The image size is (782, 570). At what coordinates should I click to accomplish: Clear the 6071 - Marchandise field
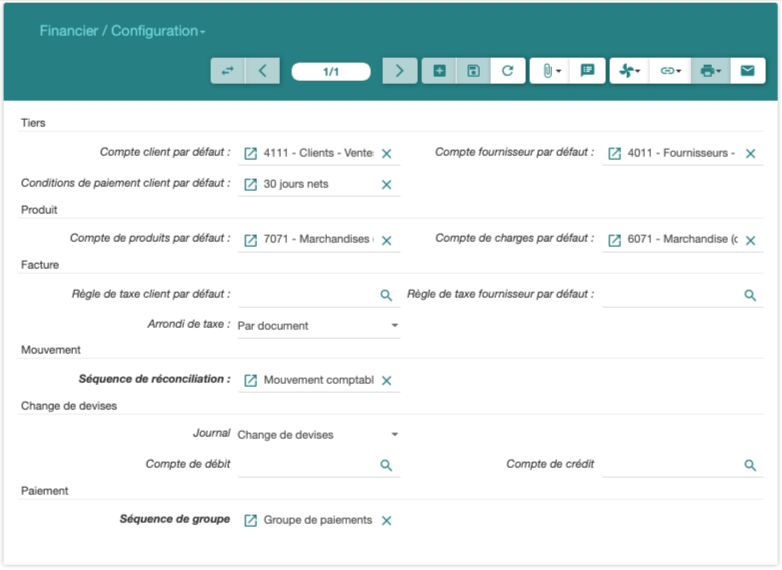(x=751, y=240)
